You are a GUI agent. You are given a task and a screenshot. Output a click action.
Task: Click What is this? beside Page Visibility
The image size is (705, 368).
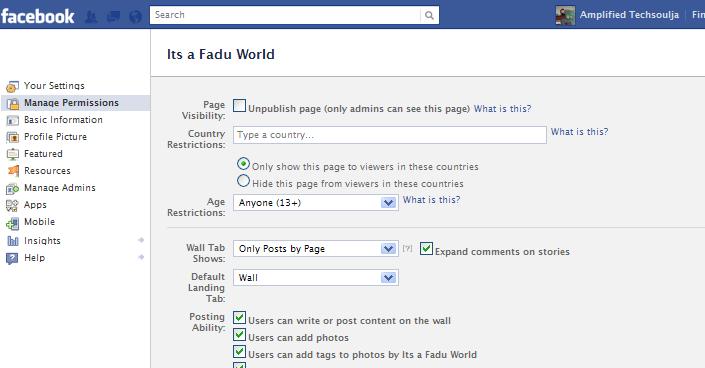[502, 108]
